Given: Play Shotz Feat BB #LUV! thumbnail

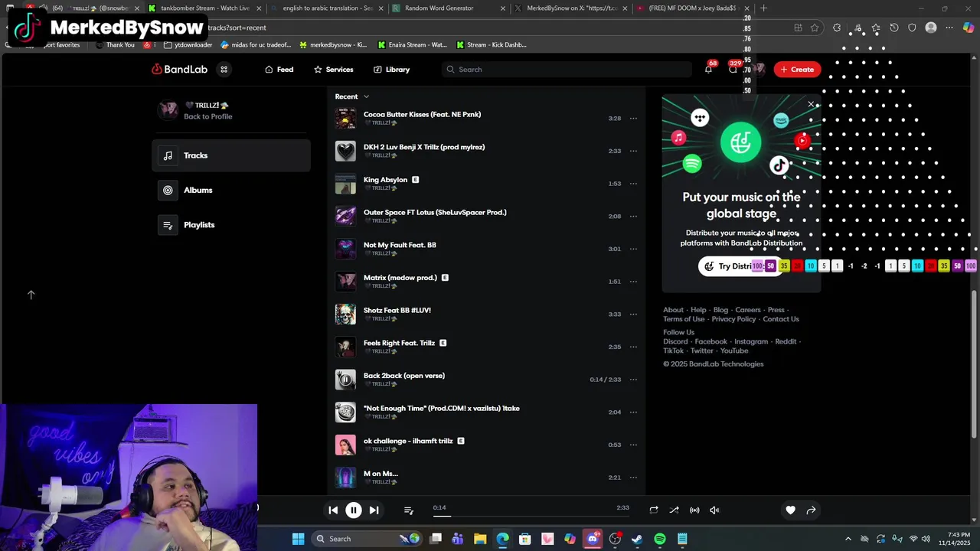Looking at the screenshot, I should [345, 315].
